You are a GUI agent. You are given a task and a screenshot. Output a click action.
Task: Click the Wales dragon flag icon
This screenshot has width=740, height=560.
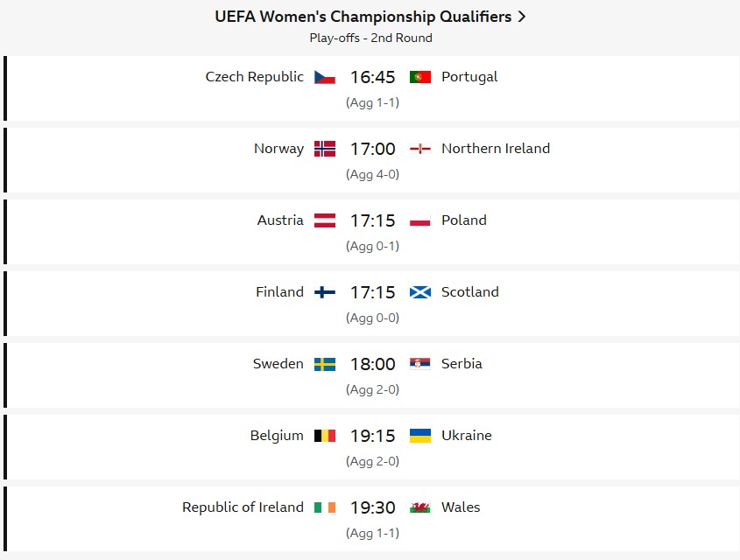[420, 507]
